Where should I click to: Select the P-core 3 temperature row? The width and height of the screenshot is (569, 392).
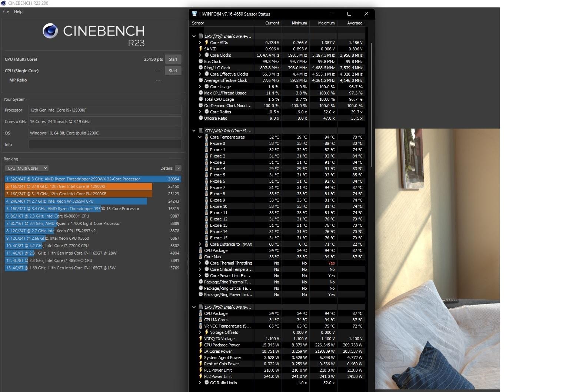(277, 162)
